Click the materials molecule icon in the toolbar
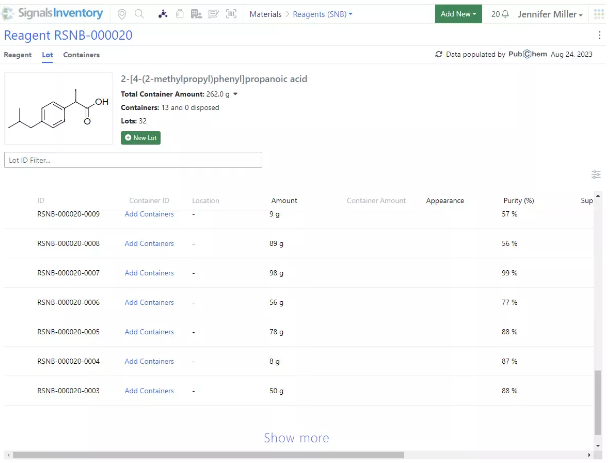Image resolution: width=610 pixels, height=463 pixels. tap(163, 14)
